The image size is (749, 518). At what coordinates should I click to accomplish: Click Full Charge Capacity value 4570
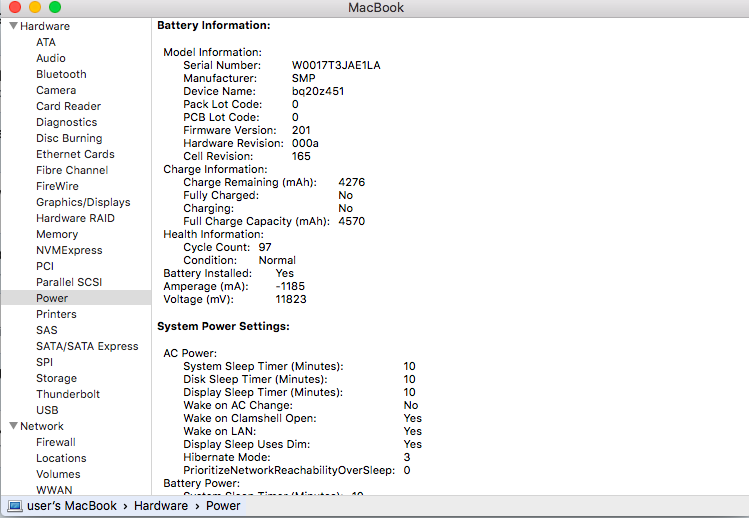352,221
